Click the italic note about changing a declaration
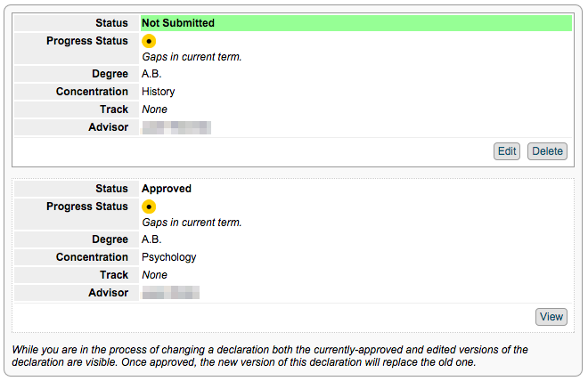 tap(270, 356)
